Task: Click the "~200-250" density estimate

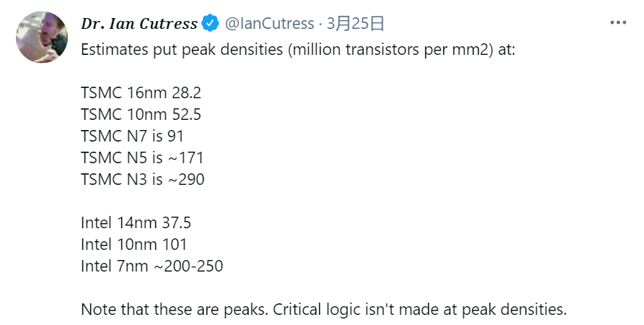Action: point(188,266)
